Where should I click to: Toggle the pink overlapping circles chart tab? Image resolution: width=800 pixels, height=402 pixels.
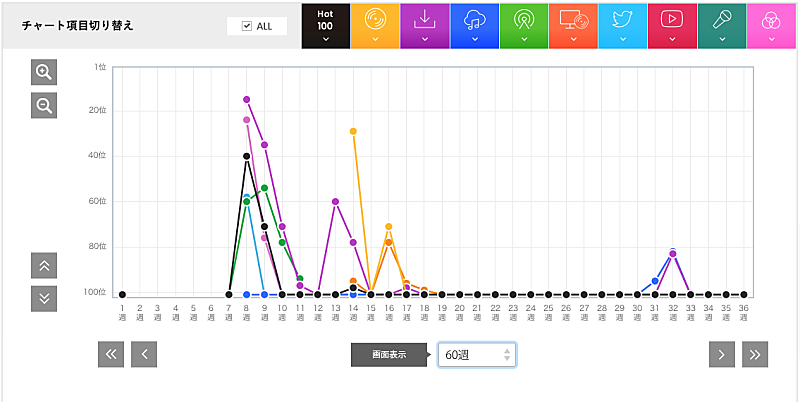point(771,25)
